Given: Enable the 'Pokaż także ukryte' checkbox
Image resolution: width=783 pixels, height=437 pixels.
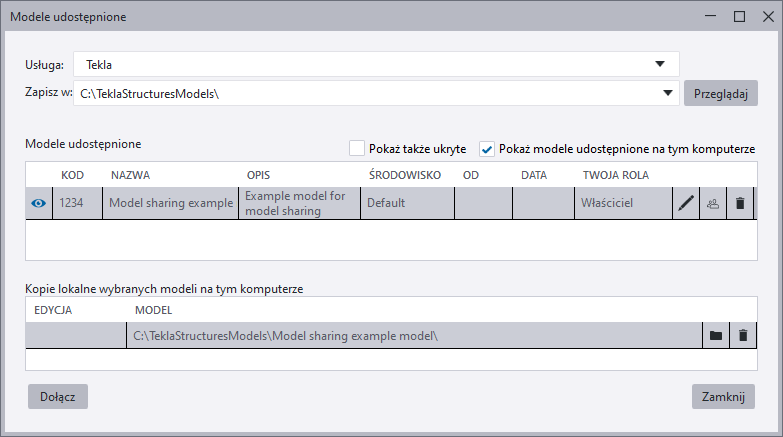Looking at the screenshot, I should [x=357, y=148].
